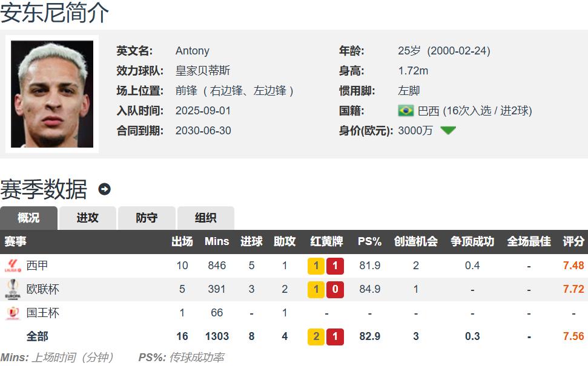
Task: Open the 组织 tab
Action: pos(205,218)
